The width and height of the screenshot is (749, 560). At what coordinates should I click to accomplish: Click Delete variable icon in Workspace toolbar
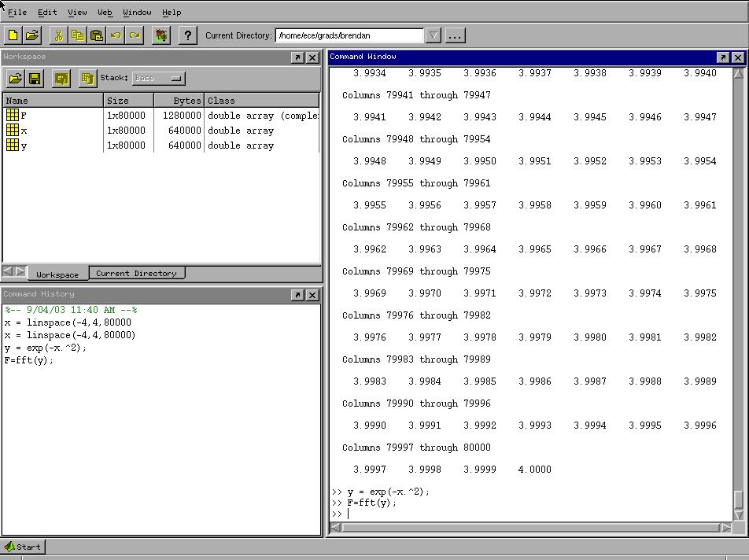pos(87,79)
